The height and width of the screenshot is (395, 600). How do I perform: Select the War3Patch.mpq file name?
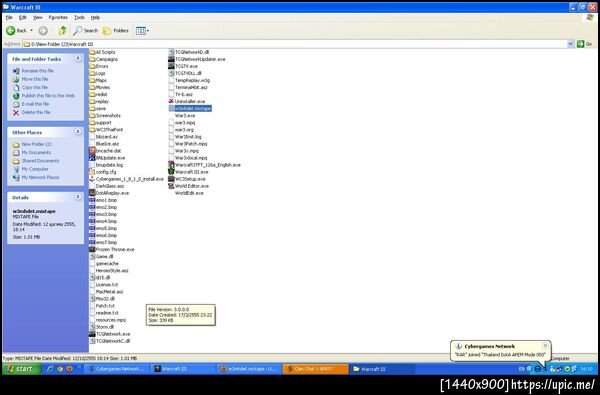191,144
